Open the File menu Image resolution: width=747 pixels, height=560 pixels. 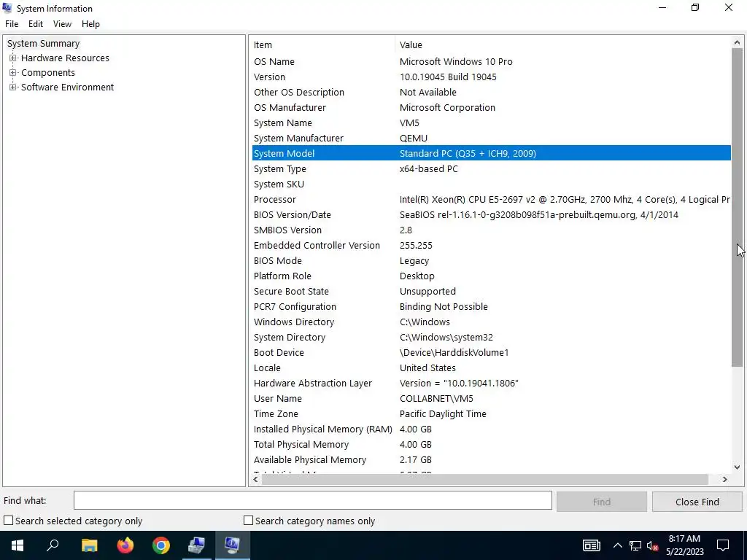[x=12, y=24]
